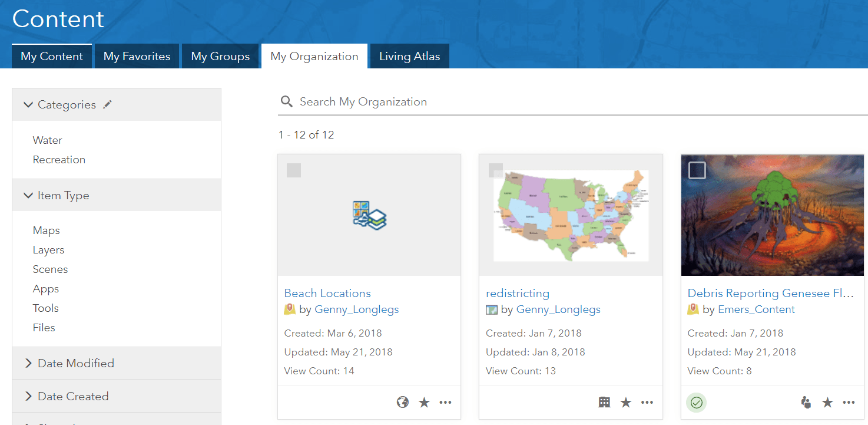Favorite the Beach Locations item with its star
The width and height of the screenshot is (868, 425).
tap(424, 403)
